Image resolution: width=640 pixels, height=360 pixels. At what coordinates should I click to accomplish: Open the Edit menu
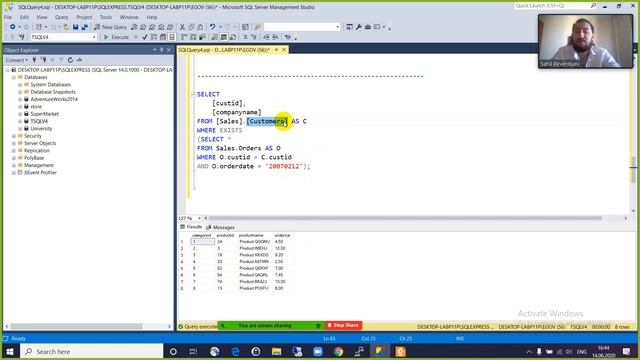point(24,17)
